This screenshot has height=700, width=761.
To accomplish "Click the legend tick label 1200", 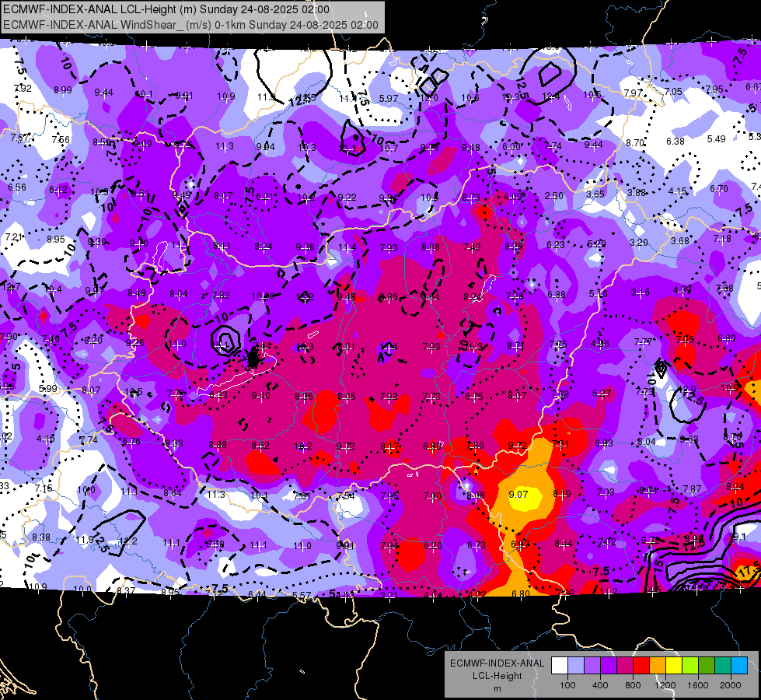I will (665, 685).
